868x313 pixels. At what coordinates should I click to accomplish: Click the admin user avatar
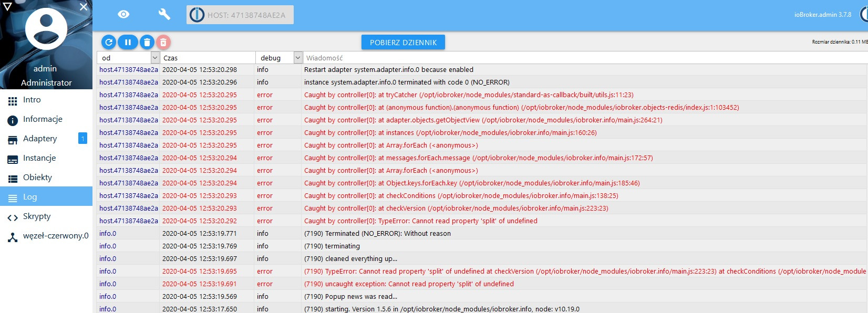coord(46,29)
